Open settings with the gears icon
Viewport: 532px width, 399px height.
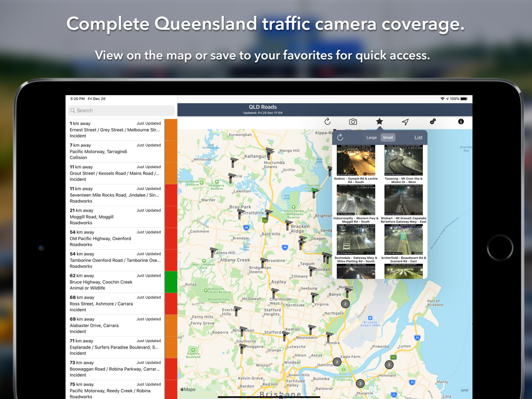[433, 121]
